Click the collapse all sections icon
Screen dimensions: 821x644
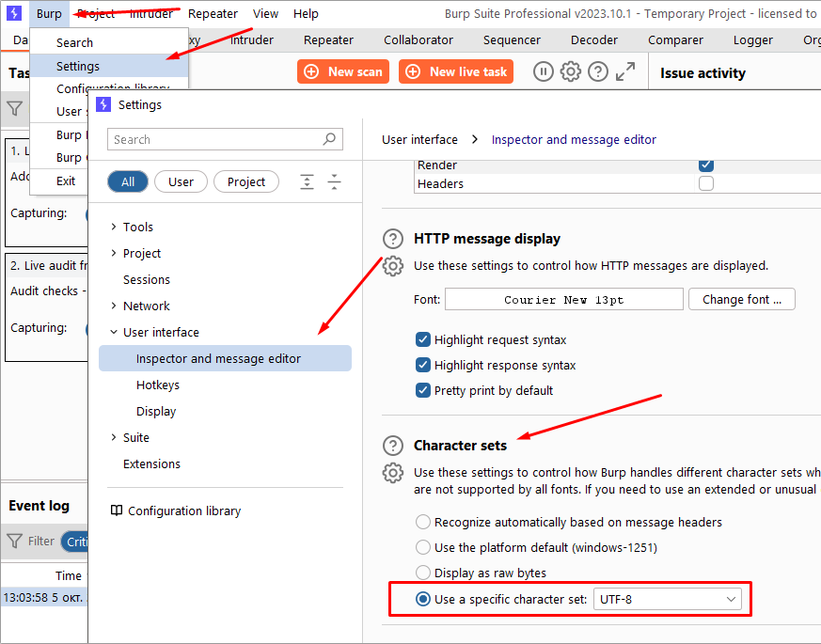(x=334, y=182)
